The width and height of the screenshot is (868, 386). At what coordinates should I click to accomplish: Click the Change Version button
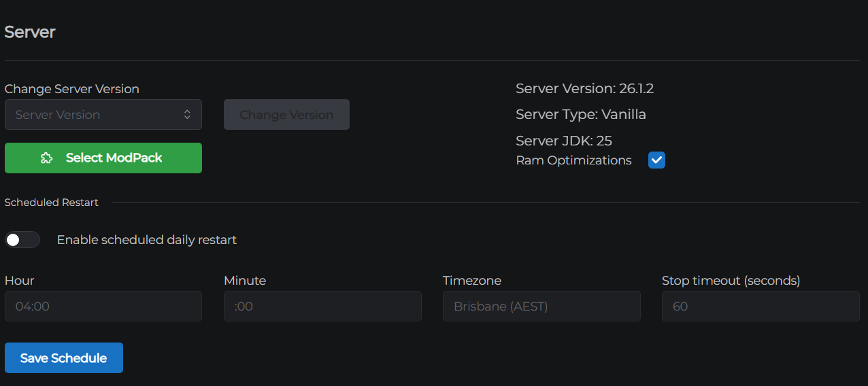pyautogui.click(x=286, y=115)
